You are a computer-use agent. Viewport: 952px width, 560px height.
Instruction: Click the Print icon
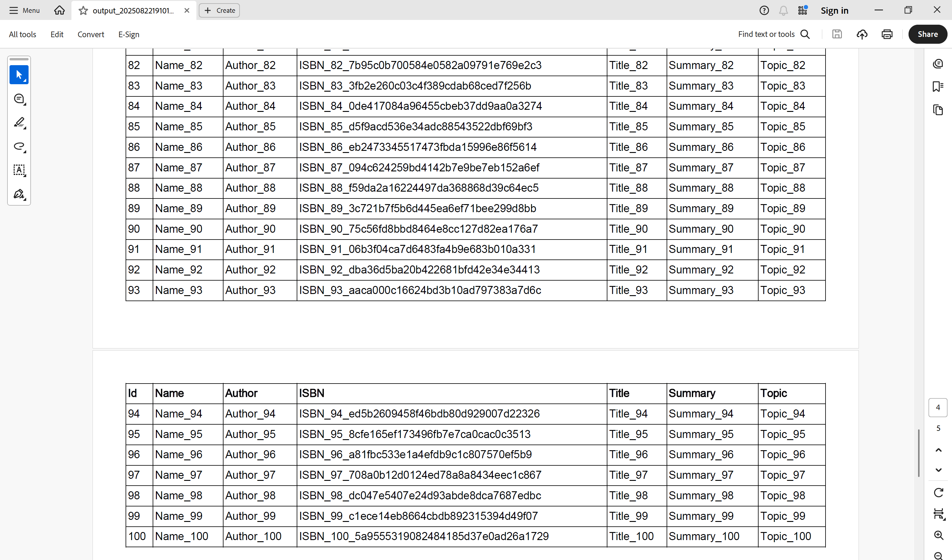[887, 34]
